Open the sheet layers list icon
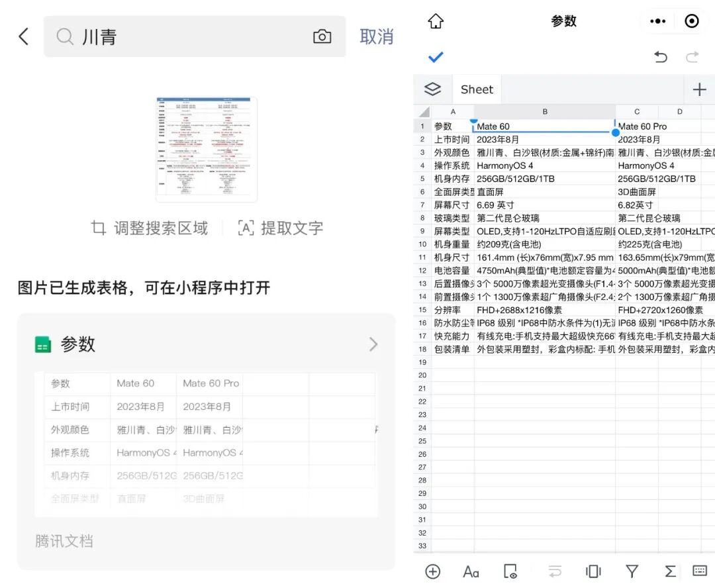The image size is (715, 588). [432, 89]
